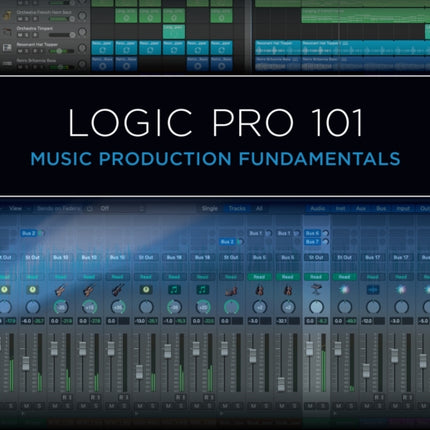Solo the Orchestra Timpani track

(27, 35)
